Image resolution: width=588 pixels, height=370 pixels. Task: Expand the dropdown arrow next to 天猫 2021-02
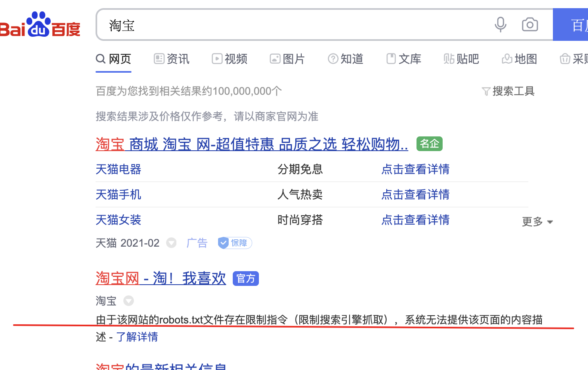tap(171, 243)
